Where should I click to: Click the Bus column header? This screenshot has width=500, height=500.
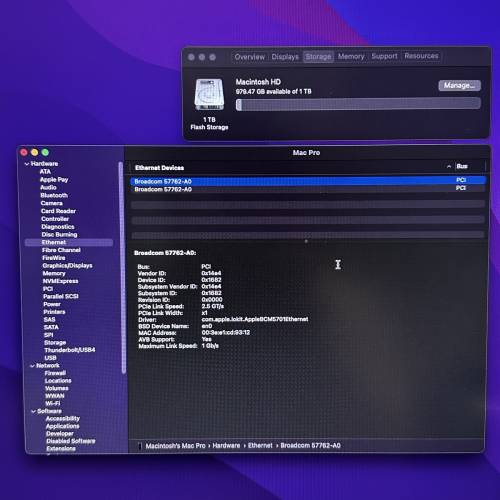tap(462, 166)
